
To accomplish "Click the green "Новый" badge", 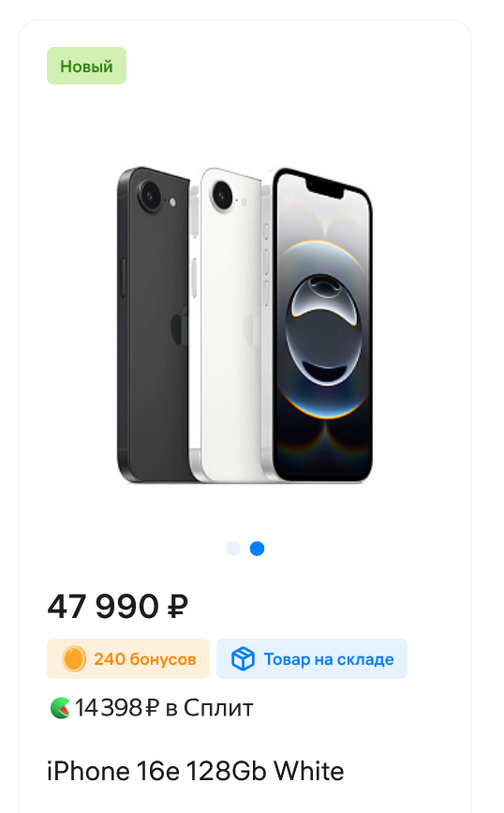I will point(86,66).
